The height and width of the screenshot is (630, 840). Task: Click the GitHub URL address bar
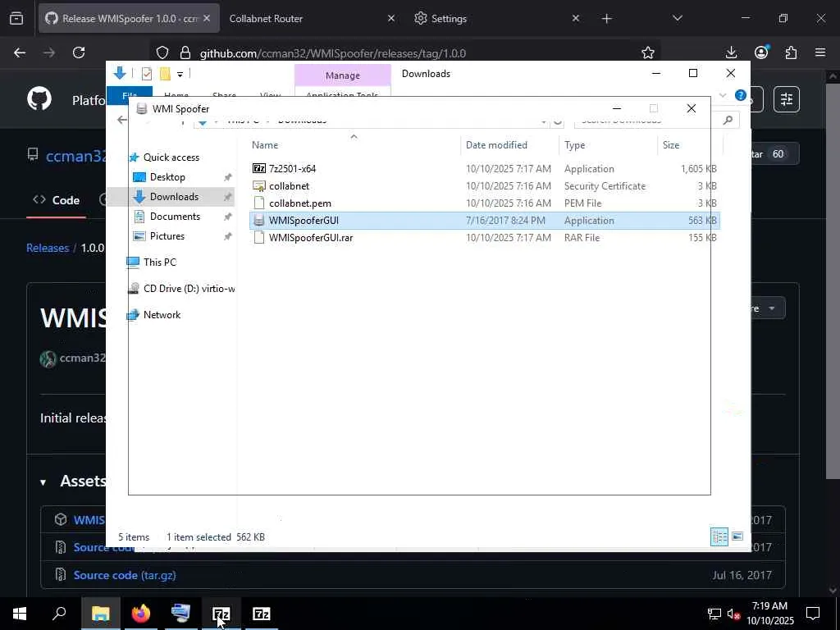pyautogui.click(x=332, y=53)
